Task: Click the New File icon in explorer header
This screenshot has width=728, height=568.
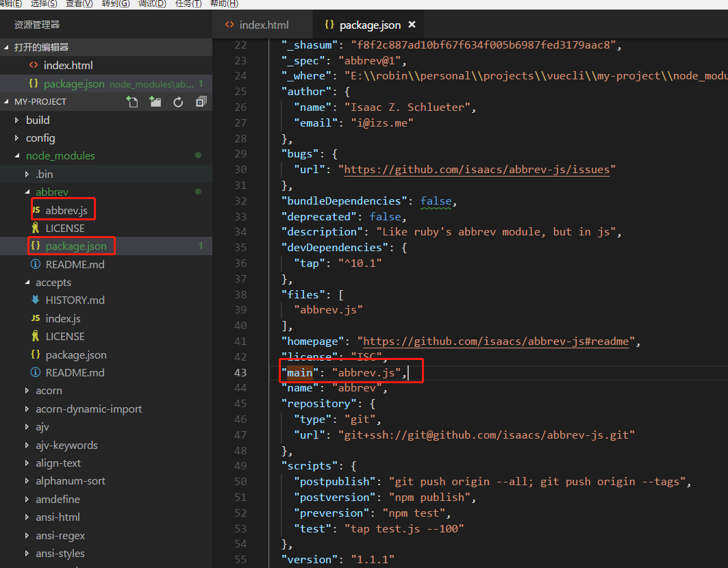Action: tap(132, 102)
